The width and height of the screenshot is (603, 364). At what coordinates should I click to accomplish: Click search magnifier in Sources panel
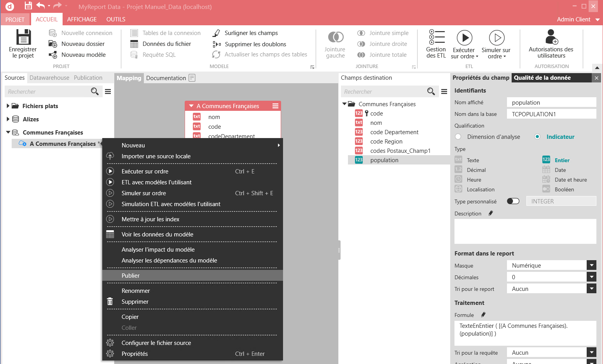click(94, 91)
